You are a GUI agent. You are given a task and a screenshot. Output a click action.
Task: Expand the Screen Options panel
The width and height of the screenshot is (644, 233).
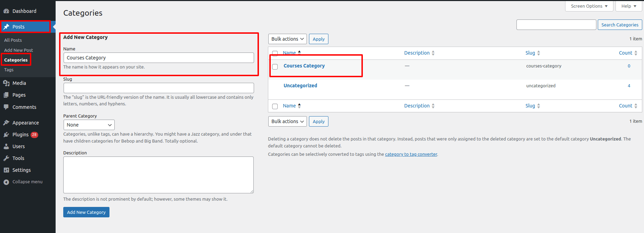(x=589, y=6)
